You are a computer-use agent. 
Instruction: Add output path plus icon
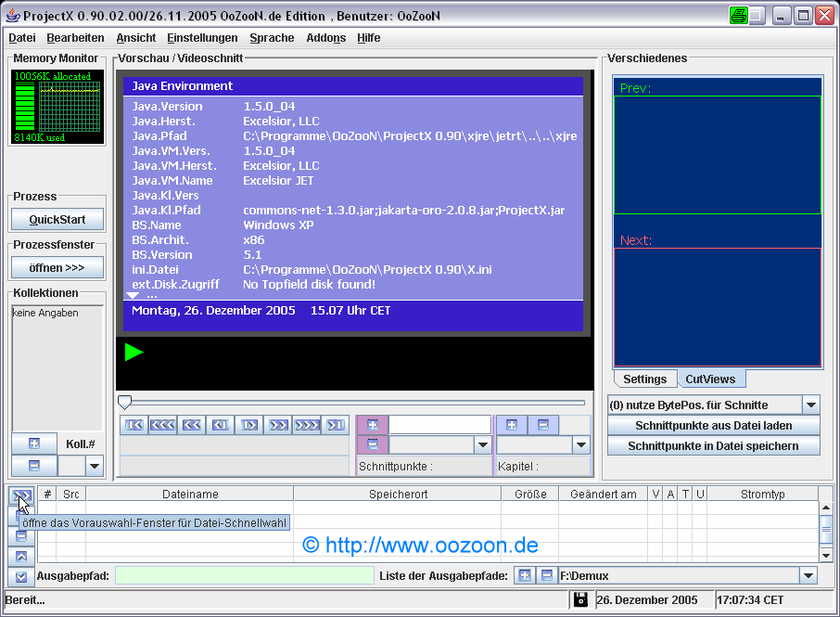click(525, 576)
